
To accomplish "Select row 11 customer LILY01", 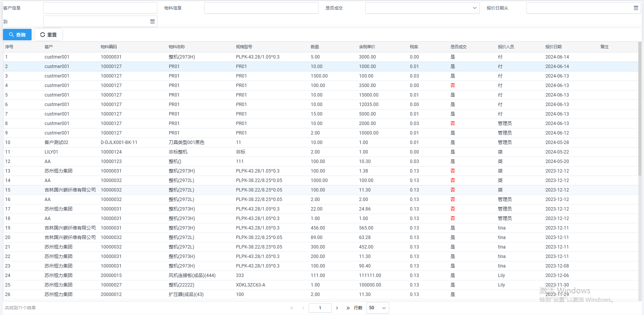I will (51, 152).
